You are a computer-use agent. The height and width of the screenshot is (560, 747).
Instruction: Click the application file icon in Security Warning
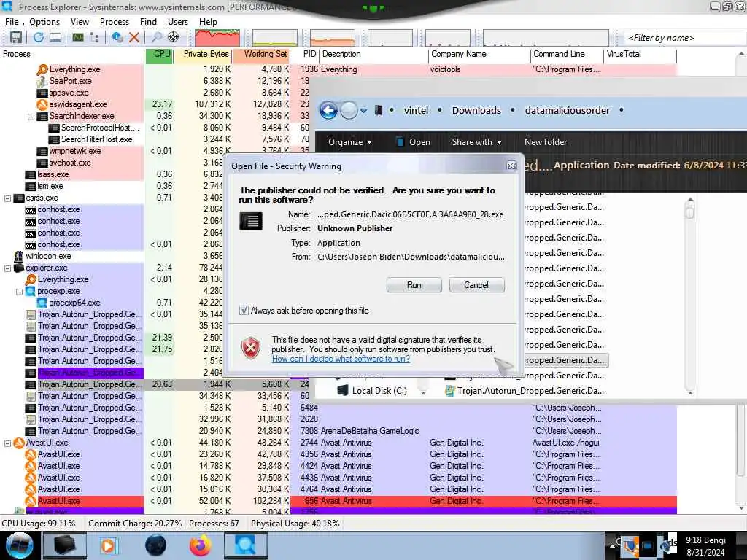251,222
